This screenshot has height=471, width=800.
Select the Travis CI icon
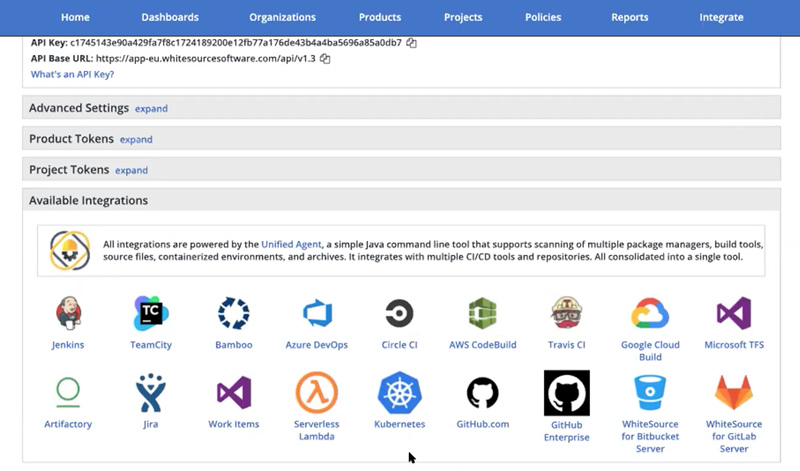point(566,313)
